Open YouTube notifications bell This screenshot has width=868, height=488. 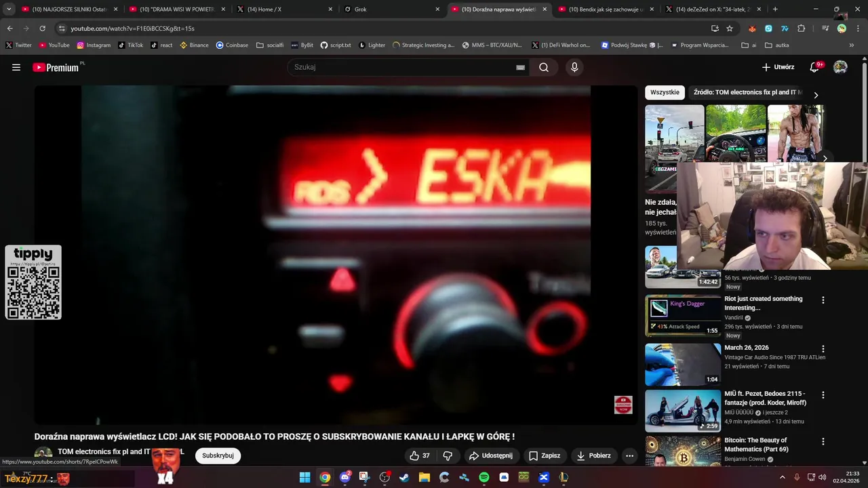tap(815, 67)
